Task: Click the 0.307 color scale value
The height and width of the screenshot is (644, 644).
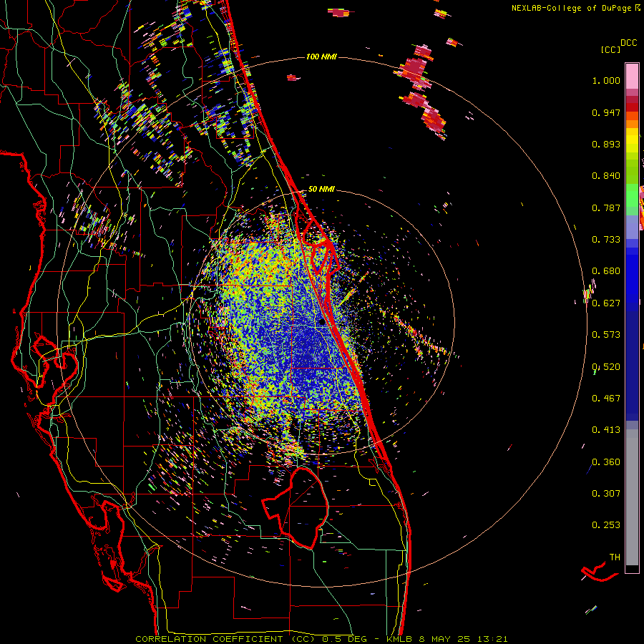Action: point(606,494)
